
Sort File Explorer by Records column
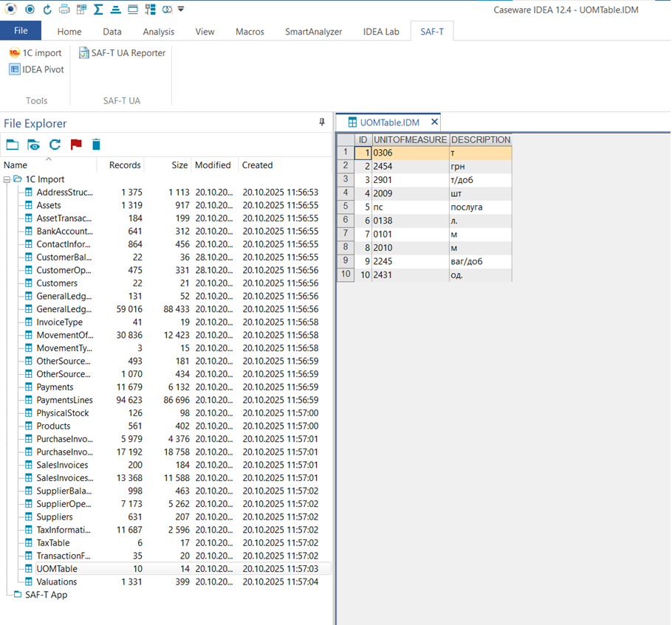(125, 165)
